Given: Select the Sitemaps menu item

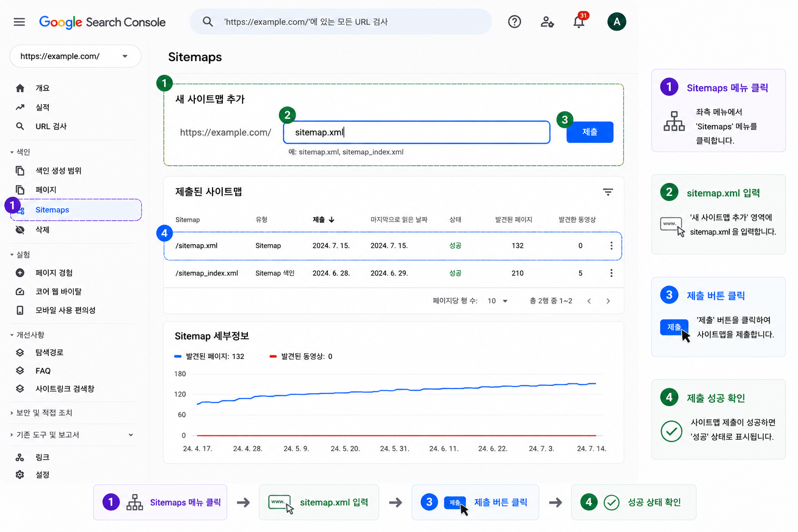Looking at the screenshot, I should 76,210.
